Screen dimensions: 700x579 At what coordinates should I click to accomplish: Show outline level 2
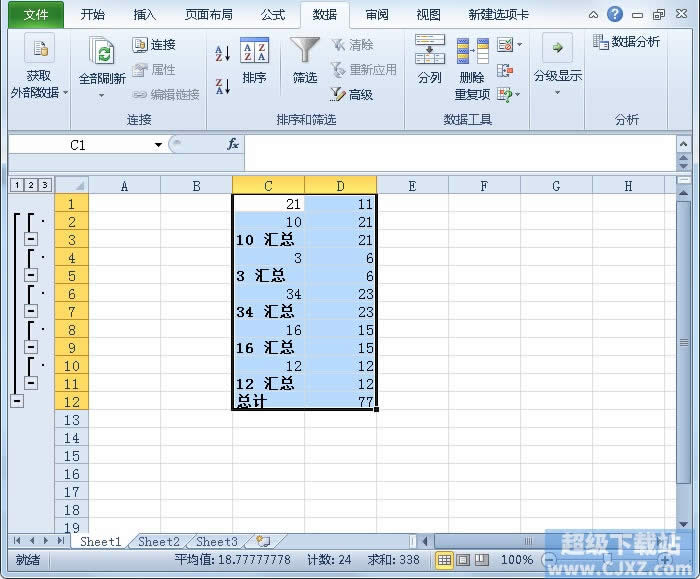coord(31,185)
